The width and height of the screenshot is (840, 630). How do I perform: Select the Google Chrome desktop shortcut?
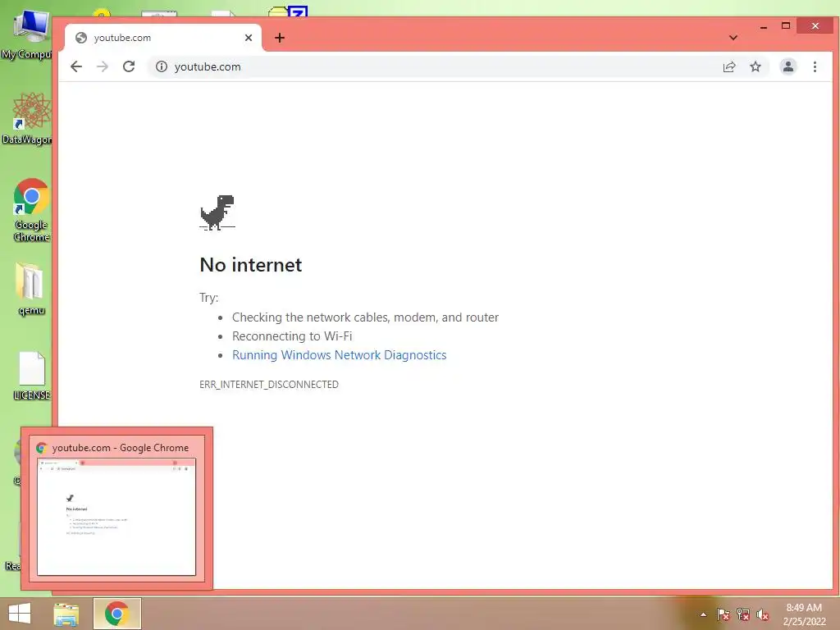(32, 210)
